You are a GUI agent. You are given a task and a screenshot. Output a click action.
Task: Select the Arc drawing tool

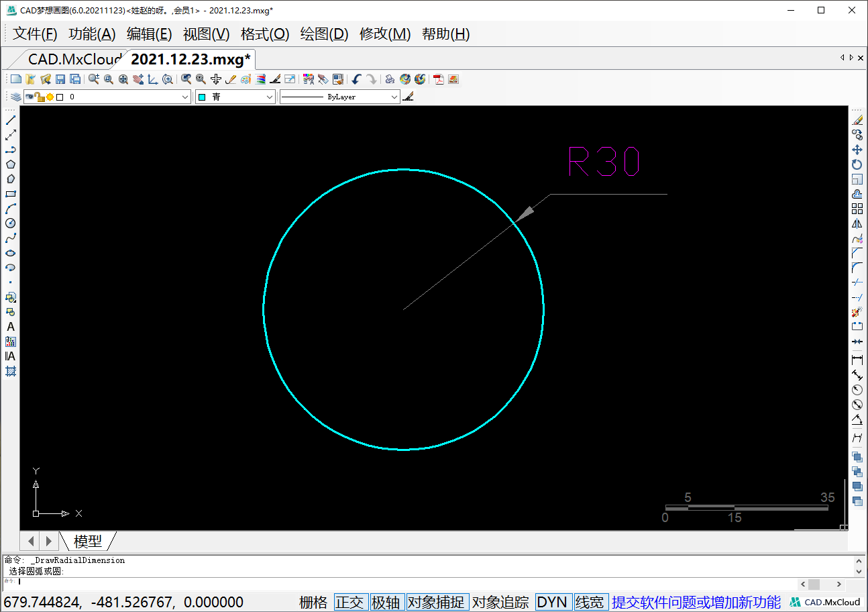pos(11,209)
